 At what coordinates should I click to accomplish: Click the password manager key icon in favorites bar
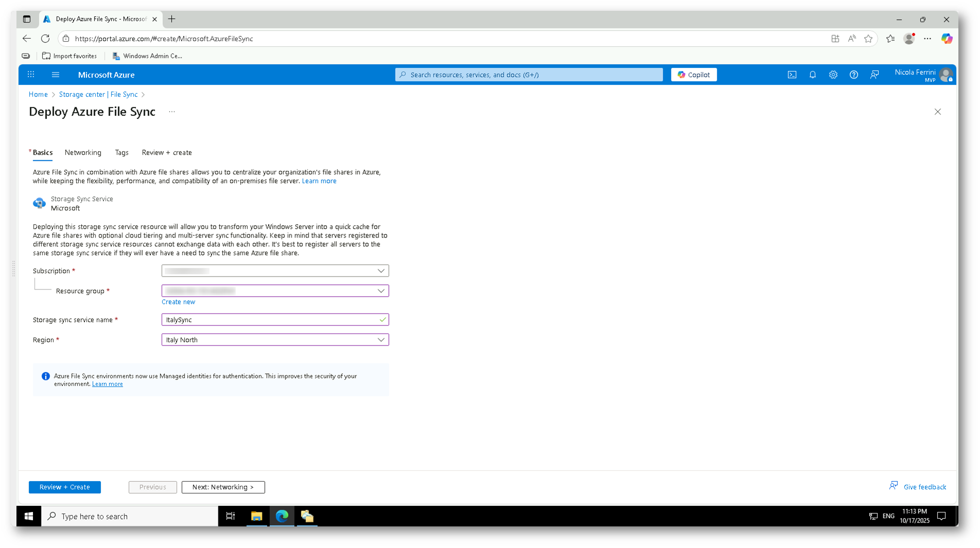pos(26,56)
